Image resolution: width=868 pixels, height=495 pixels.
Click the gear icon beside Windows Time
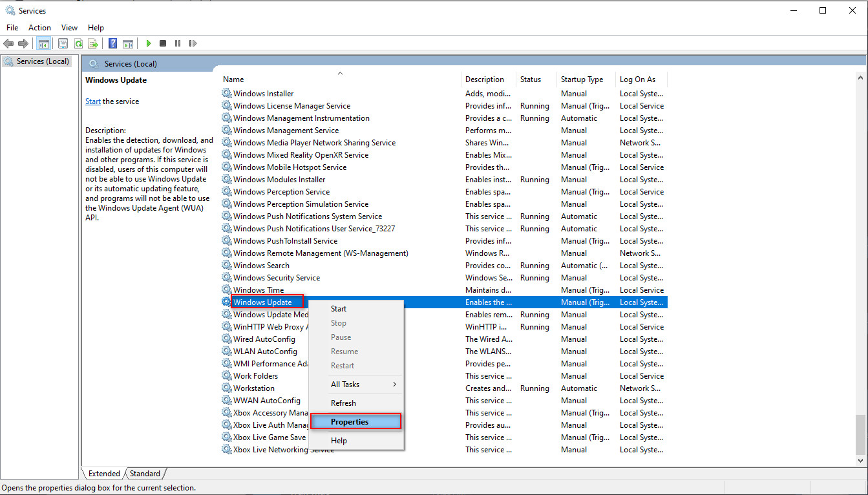point(226,290)
